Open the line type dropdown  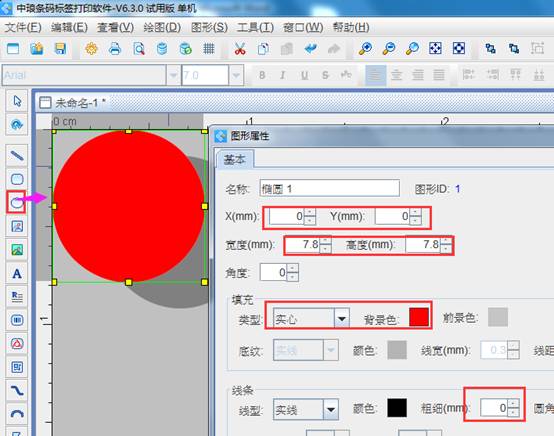tap(331, 410)
